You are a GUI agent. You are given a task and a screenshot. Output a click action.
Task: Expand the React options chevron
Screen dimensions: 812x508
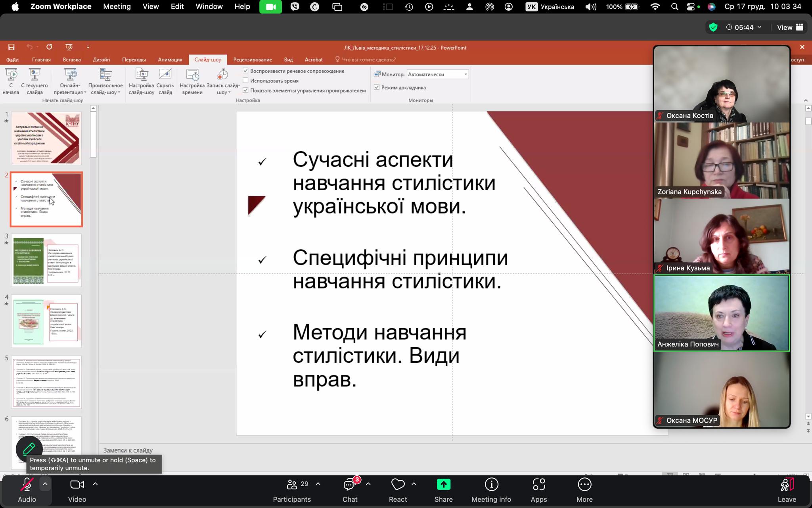point(414,484)
